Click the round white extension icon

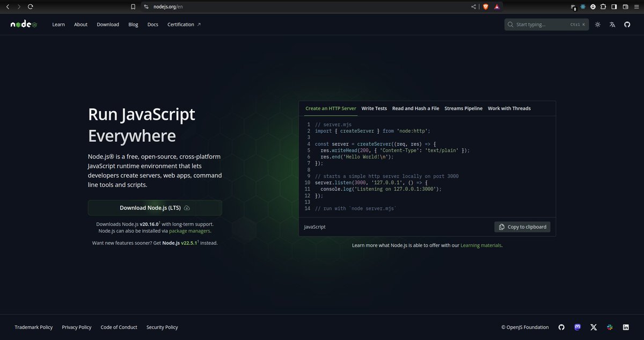[x=593, y=6]
